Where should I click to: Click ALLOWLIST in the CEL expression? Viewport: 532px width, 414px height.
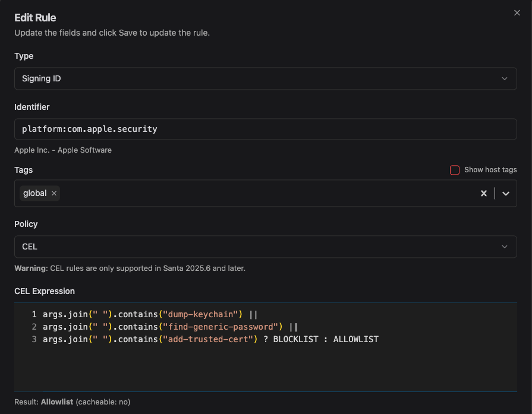tap(355, 339)
